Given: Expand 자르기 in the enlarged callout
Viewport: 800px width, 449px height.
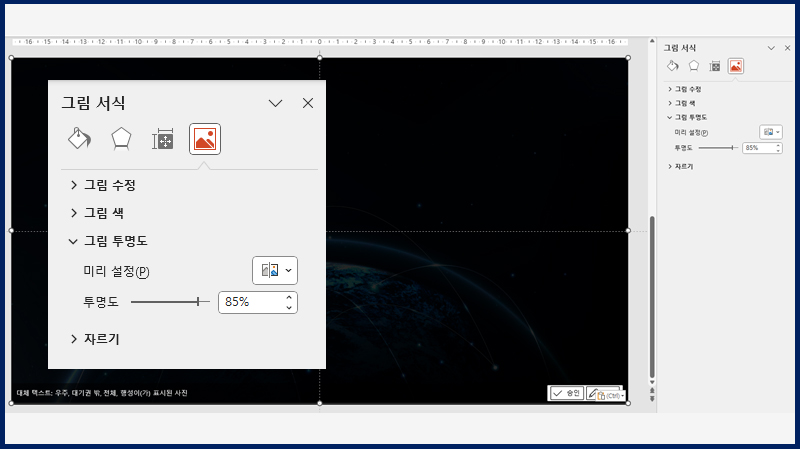Looking at the screenshot, I should click(94, 339).
